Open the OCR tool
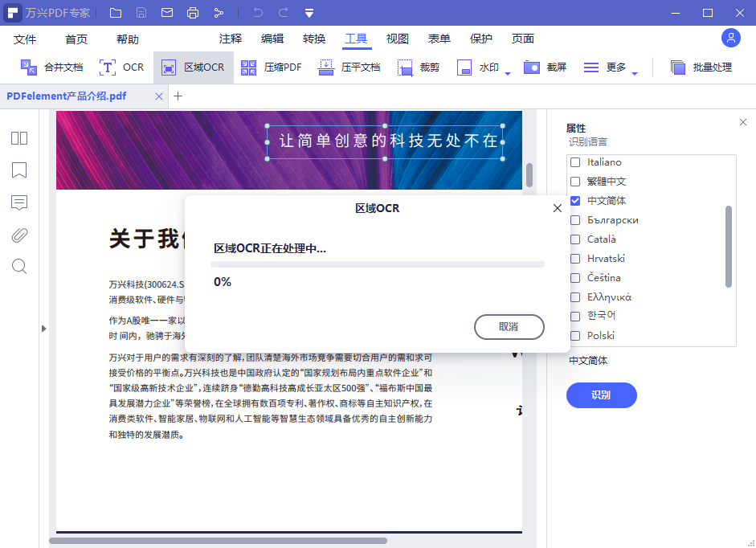756x548 pixels. click(x=122, y=67)
